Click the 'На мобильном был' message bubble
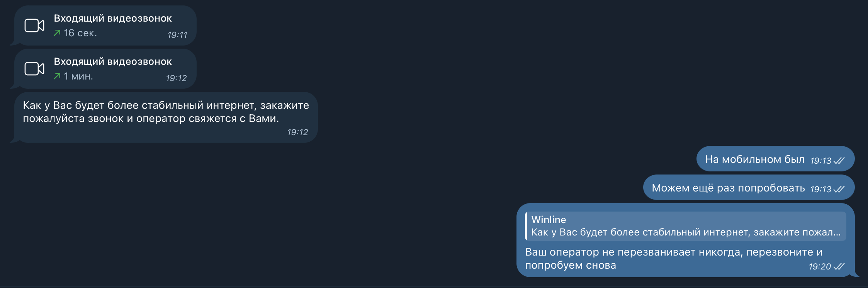The image size is (868, 288). click(775, 159)
